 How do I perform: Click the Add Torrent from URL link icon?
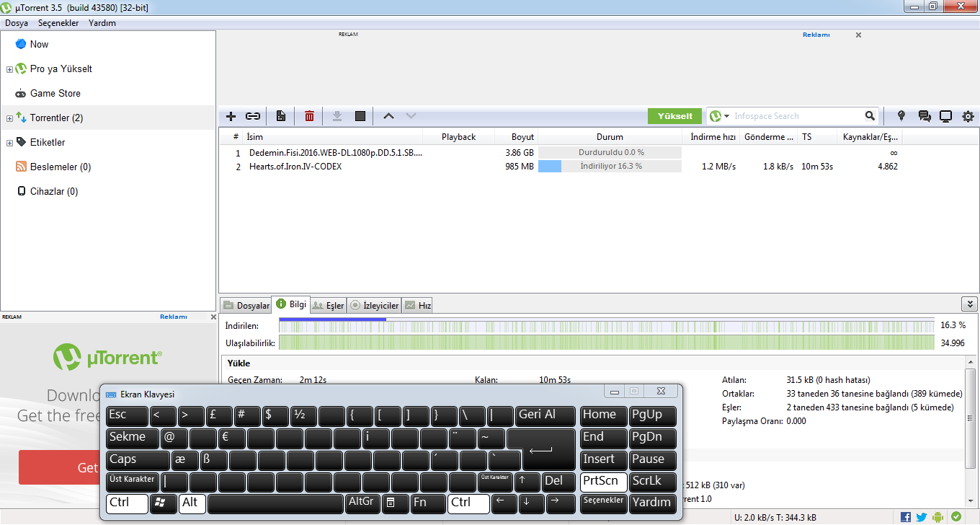[253, 116]
